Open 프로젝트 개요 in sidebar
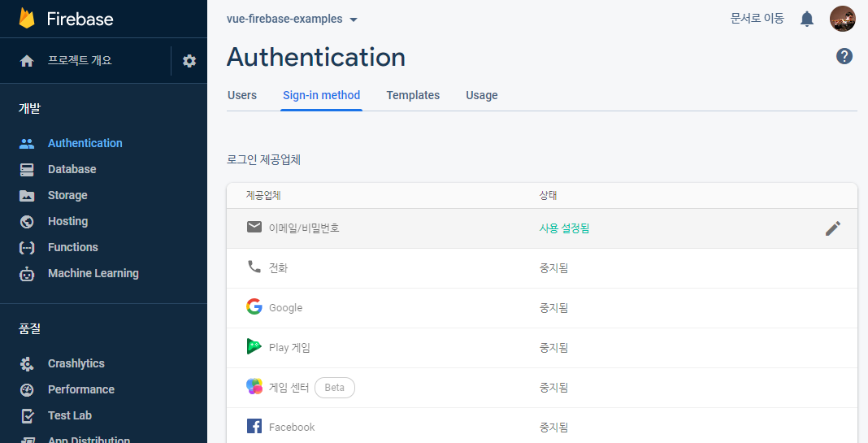 pos(80,60)
